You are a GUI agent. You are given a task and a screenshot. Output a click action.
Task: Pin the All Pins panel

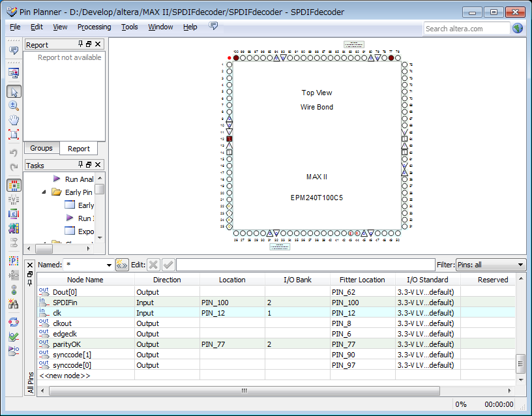(x=30, y=282)
